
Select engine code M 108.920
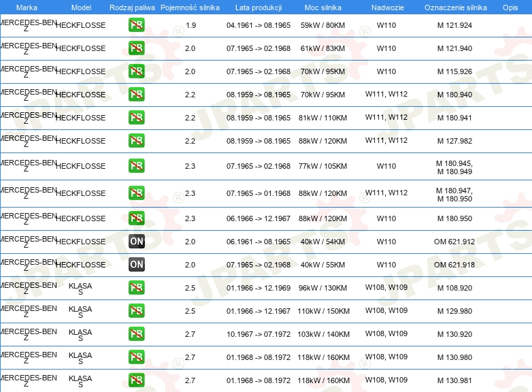[454, 288]
